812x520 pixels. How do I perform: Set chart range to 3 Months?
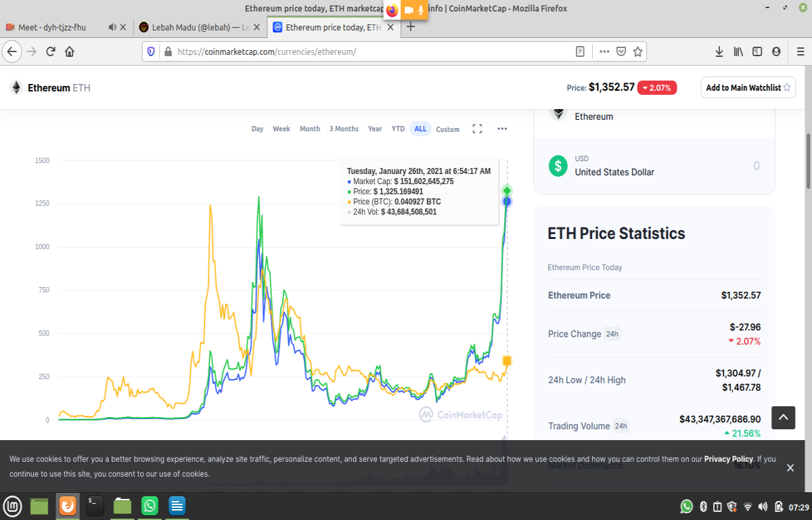344,129
